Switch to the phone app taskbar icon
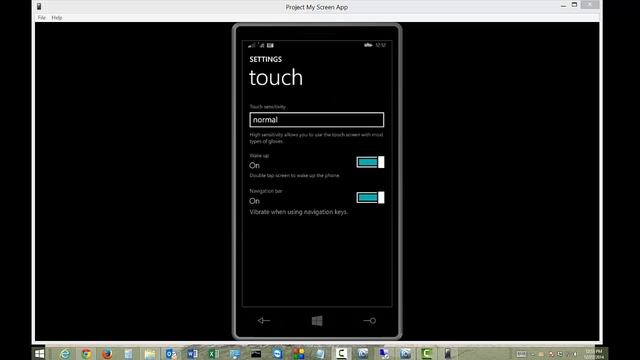 tap(448, 353)
